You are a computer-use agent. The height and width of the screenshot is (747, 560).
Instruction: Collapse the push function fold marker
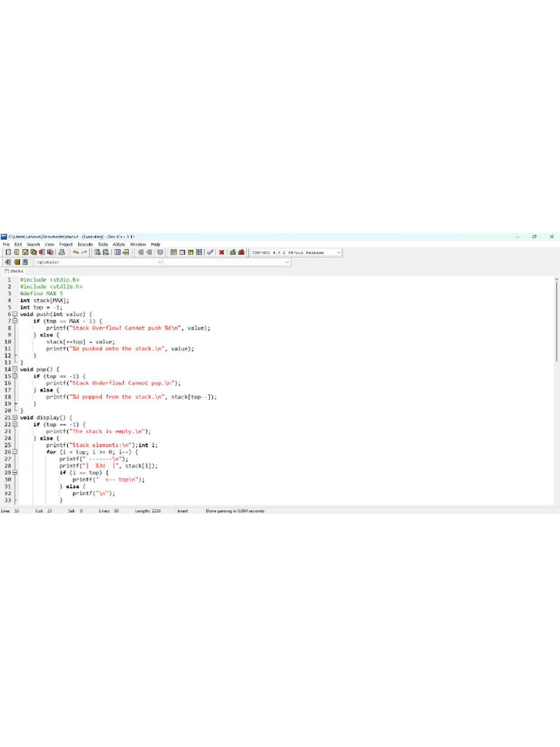(x=14, y=314)
